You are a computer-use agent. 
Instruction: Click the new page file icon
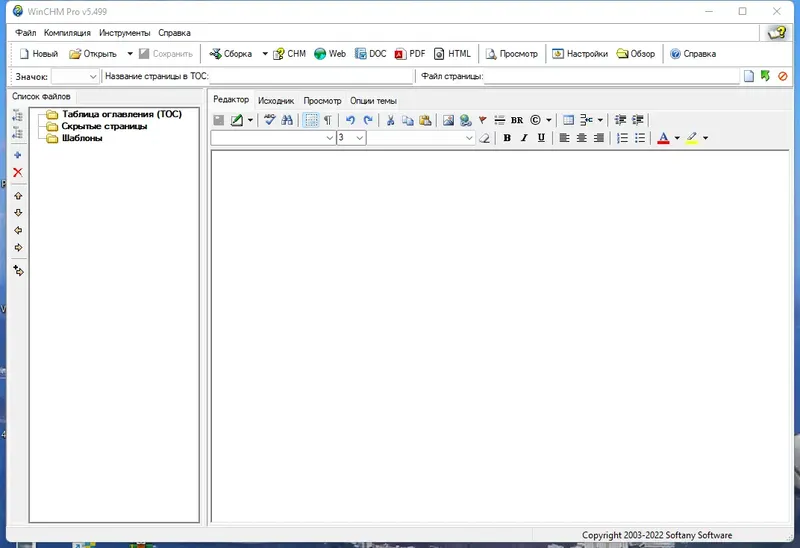coord(748,77)
